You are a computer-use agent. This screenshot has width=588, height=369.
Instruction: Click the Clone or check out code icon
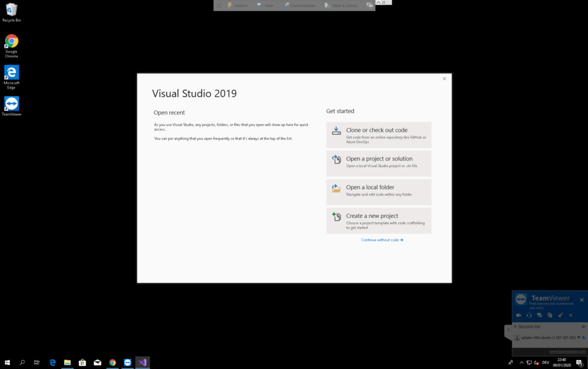(x=336, y=132)
